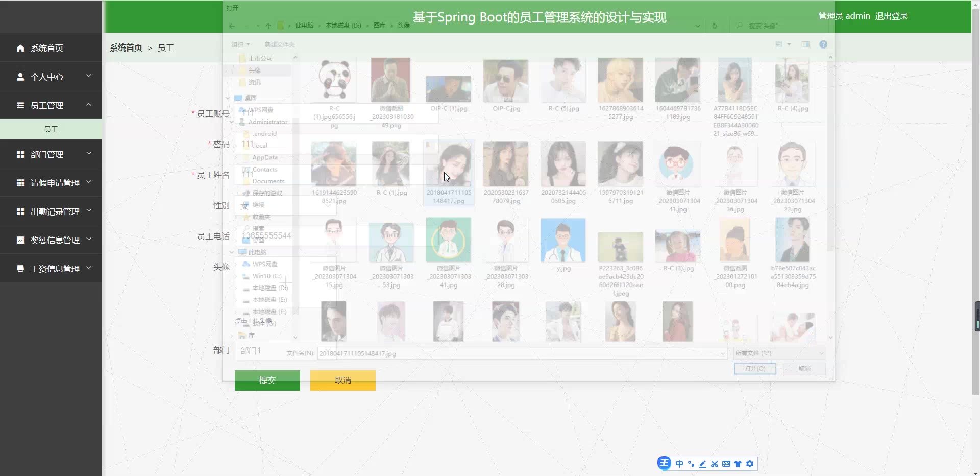The image size is (980, 476).
Task: Click the icon beside 工资信息管理
Action: coord(20,269)
